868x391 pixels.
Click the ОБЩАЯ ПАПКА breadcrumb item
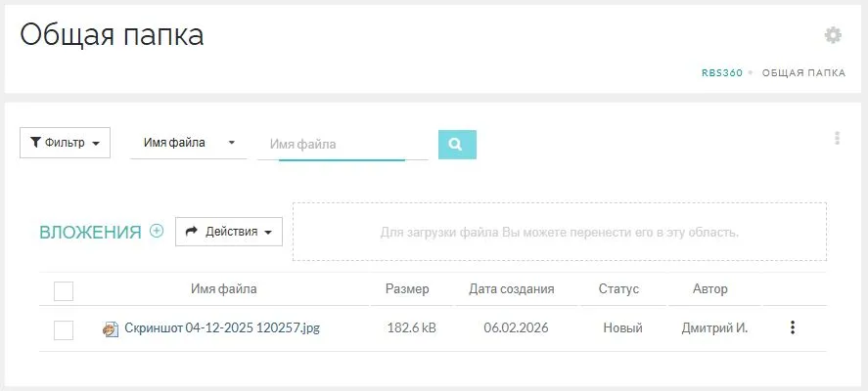coord(803,73)
